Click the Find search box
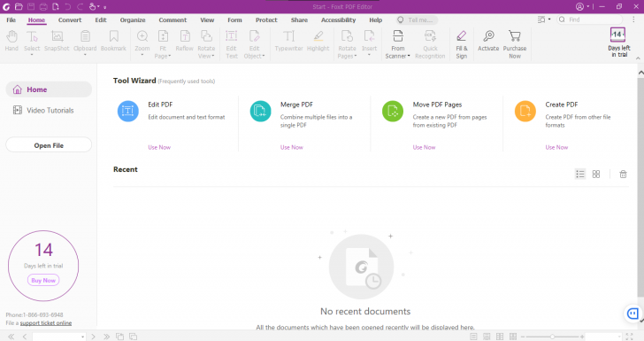The image size is (644, 341). pos(590,19)
